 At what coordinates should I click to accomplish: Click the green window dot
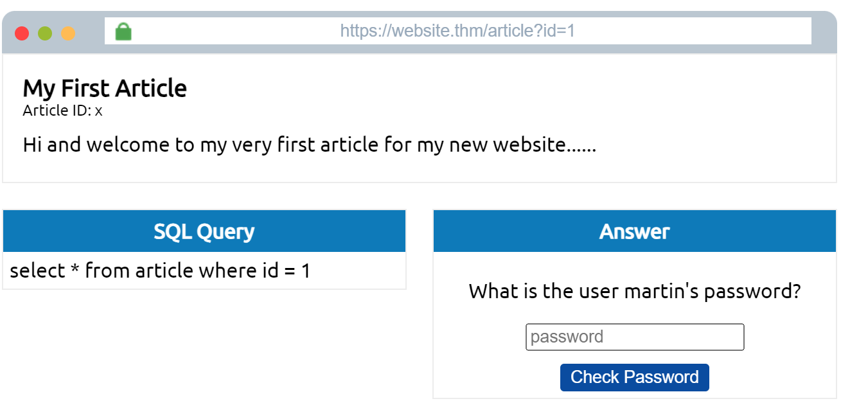click(x=45, y=33)
